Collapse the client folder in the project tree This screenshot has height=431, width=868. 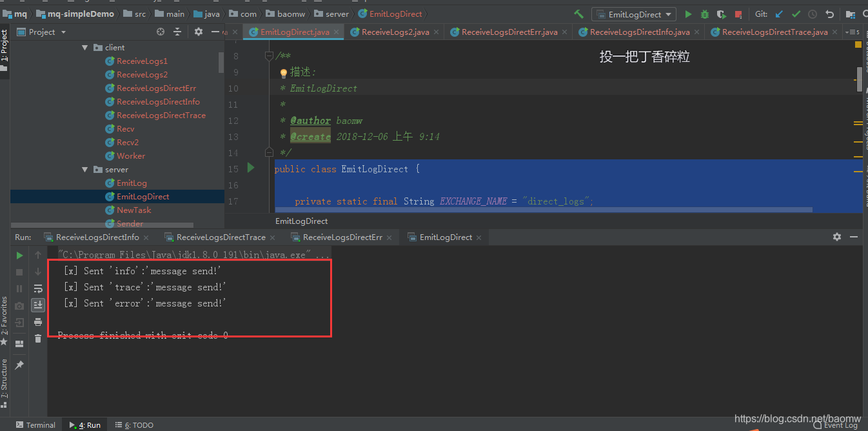pyautogui.click(x=84, y=48)
